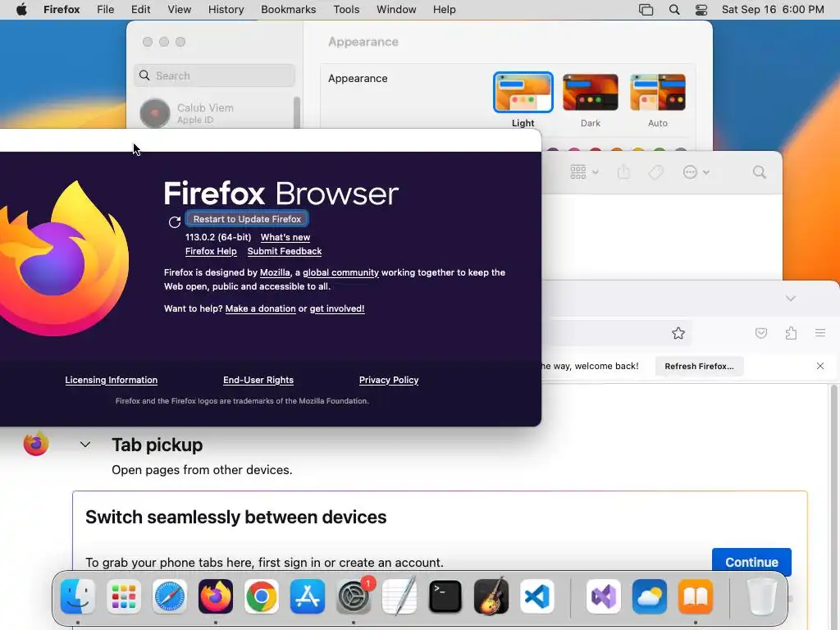Open the Apple menu
Screen dimensions: 840x630
point(21,10)
